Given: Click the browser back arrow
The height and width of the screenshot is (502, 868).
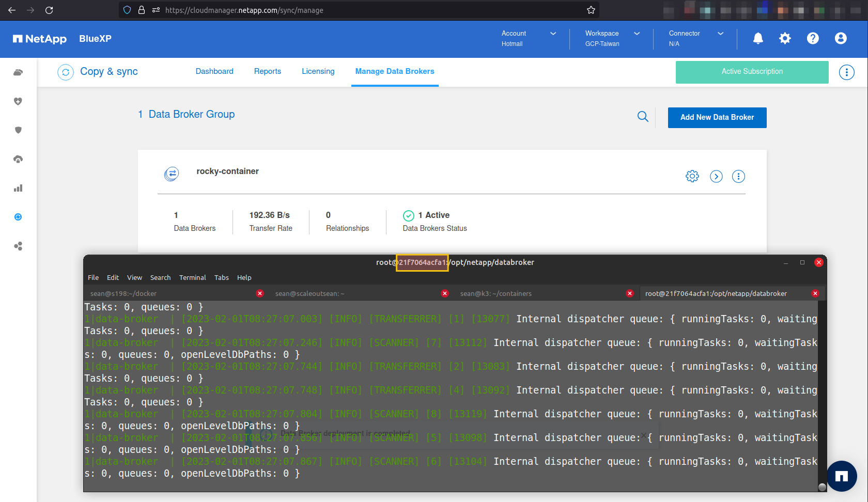Looking at the screenshot, I should 12,10.
